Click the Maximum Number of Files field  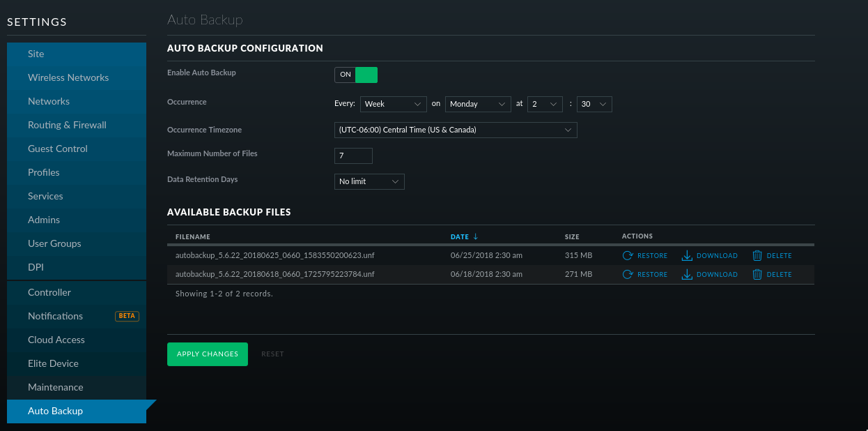[353, 156]
